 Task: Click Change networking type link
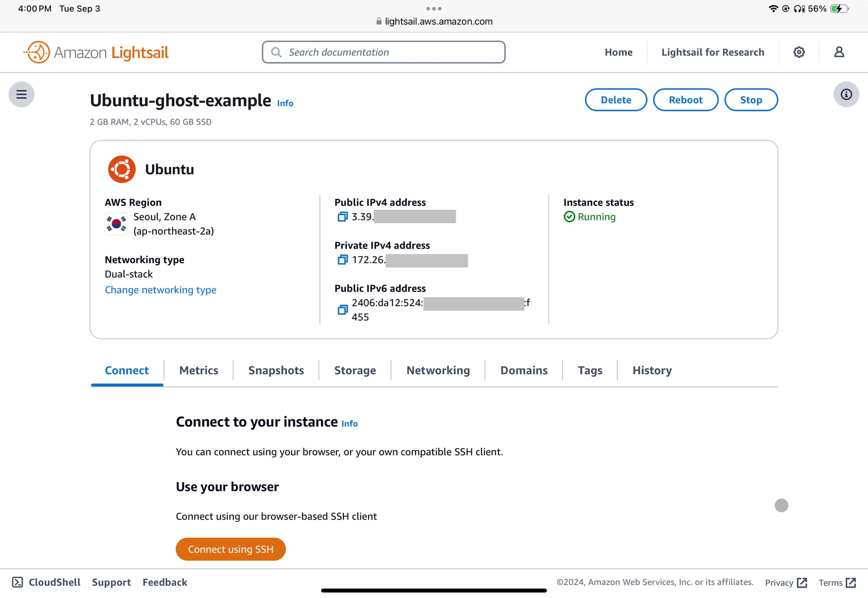coord(161,290)
